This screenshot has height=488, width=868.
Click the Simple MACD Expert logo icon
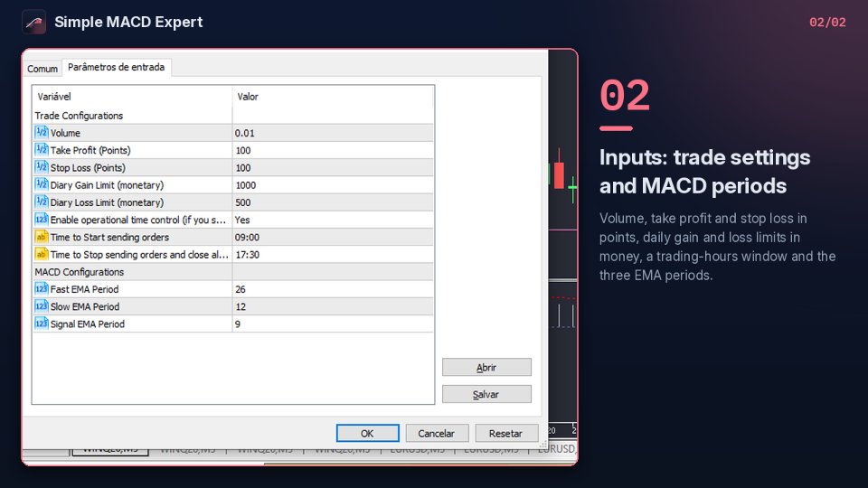[33, 22]
